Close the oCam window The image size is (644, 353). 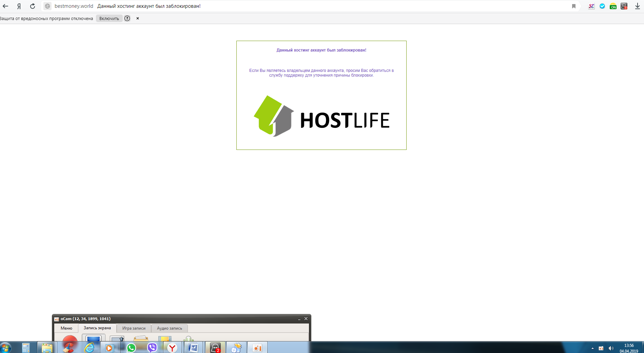point(306,319)
